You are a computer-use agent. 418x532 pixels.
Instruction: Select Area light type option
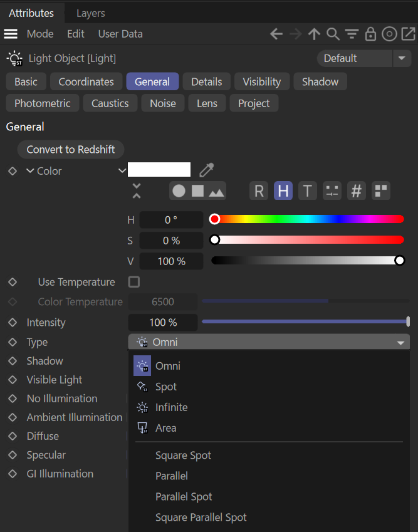[166, 428]
